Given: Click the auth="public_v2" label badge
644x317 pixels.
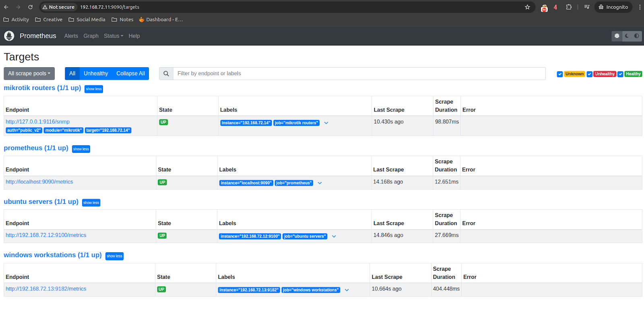Looking at the screenshot, I should pos(24,130).
